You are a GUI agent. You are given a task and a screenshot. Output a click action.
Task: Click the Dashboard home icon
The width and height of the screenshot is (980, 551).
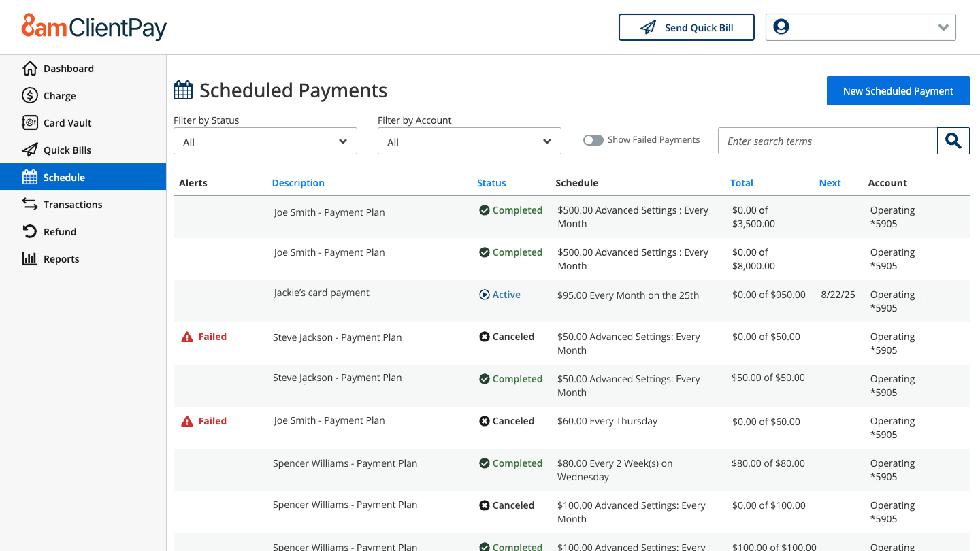tap(29, 69)
